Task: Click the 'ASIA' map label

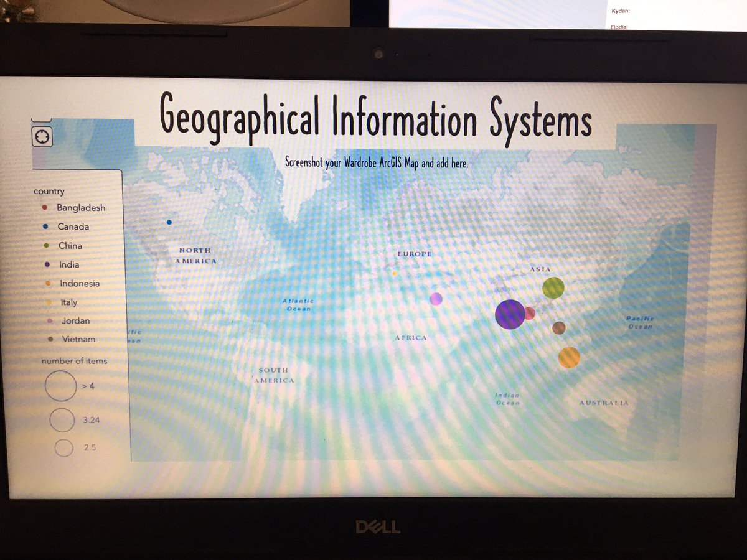Action: (540, 269)
